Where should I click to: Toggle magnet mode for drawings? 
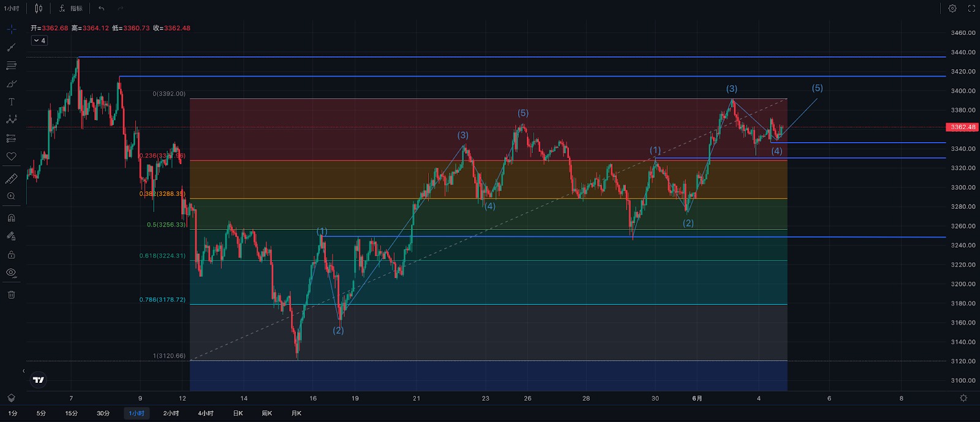(11, 217)
